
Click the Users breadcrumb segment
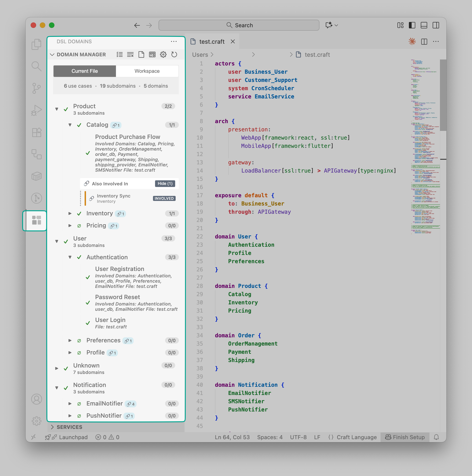pos(200,55)
